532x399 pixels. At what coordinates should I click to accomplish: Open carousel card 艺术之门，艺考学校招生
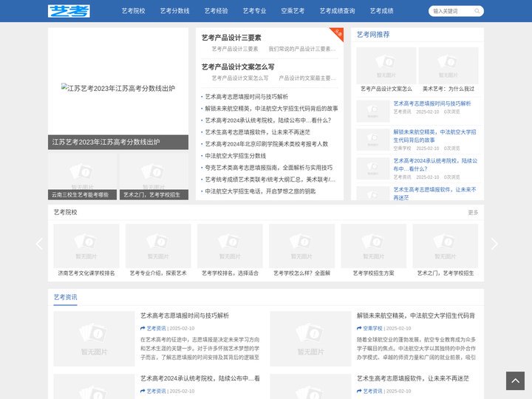446,250
